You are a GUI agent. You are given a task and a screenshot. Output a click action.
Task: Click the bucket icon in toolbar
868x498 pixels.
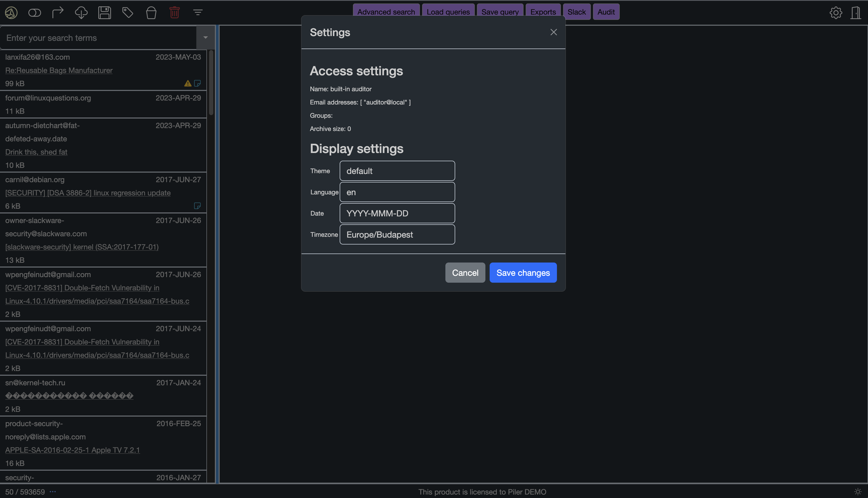pos(151,13)
